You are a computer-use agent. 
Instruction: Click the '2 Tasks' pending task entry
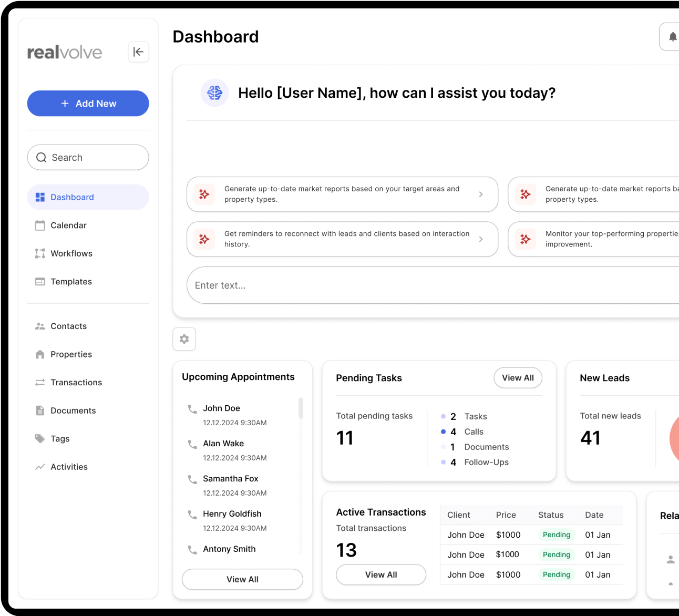coord(464,416)
